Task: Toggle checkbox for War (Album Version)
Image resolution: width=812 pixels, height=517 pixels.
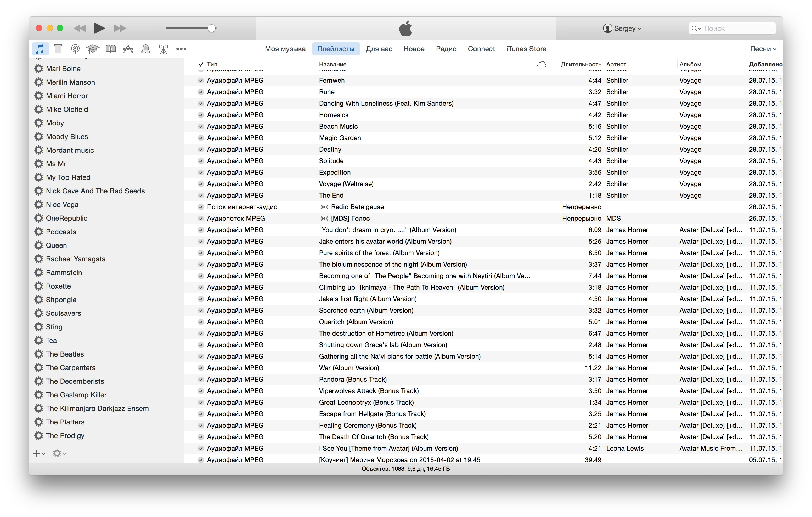Action: tap(201, 368)
